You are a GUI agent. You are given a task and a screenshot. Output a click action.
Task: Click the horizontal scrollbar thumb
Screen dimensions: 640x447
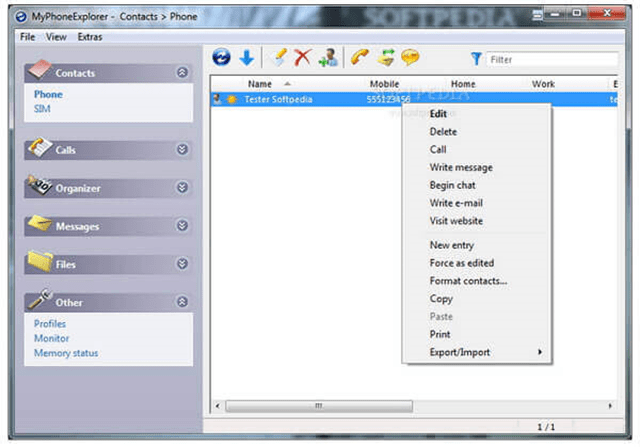319,406
